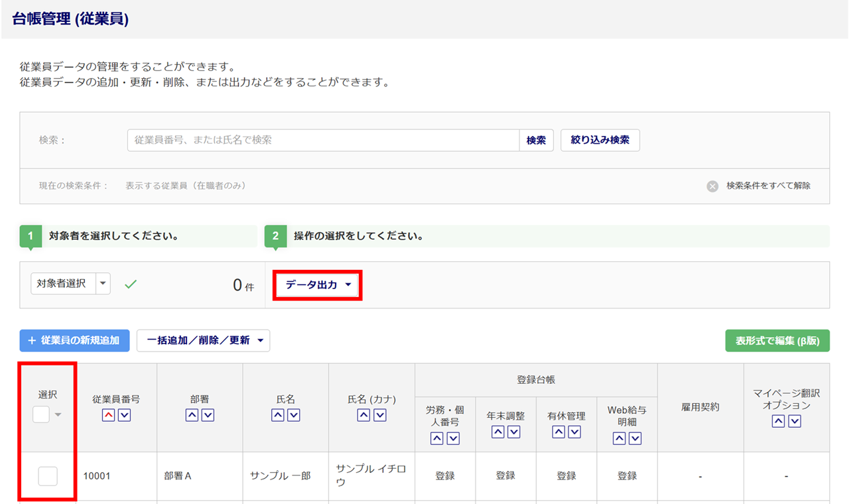Screen dimensions: 849x504
Task: Sort 氏名 column descending arrow
Action: coord(294,415)
